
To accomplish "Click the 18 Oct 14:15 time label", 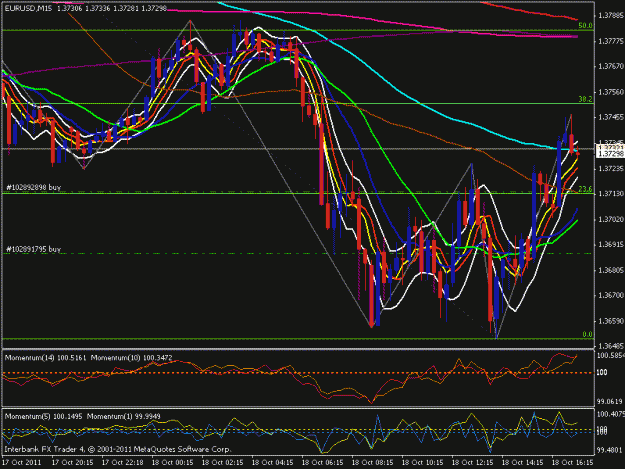I will [x=522, y=463].
